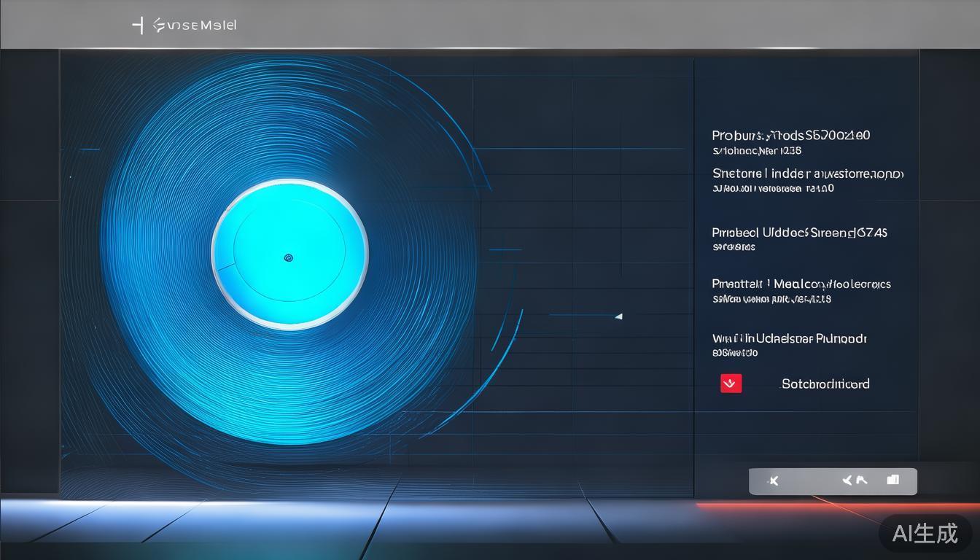Screen dimensions: 980x560
Task: Click the back bar icon in header
Action: (x=137, y=25)
